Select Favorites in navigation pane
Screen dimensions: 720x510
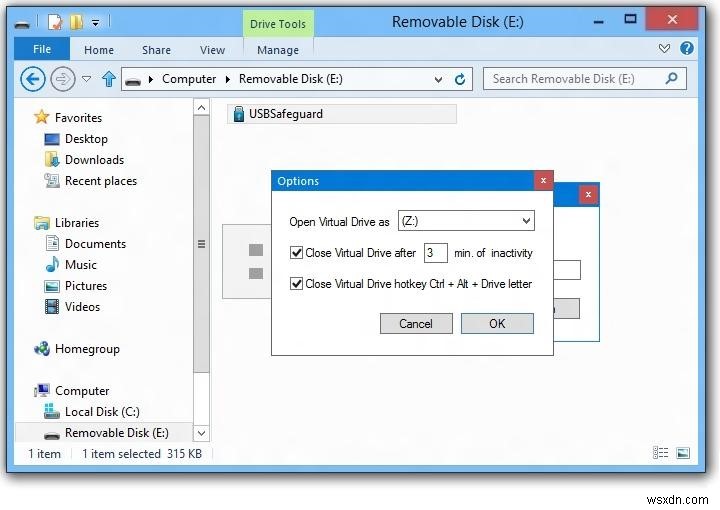[x=78, y=118]
